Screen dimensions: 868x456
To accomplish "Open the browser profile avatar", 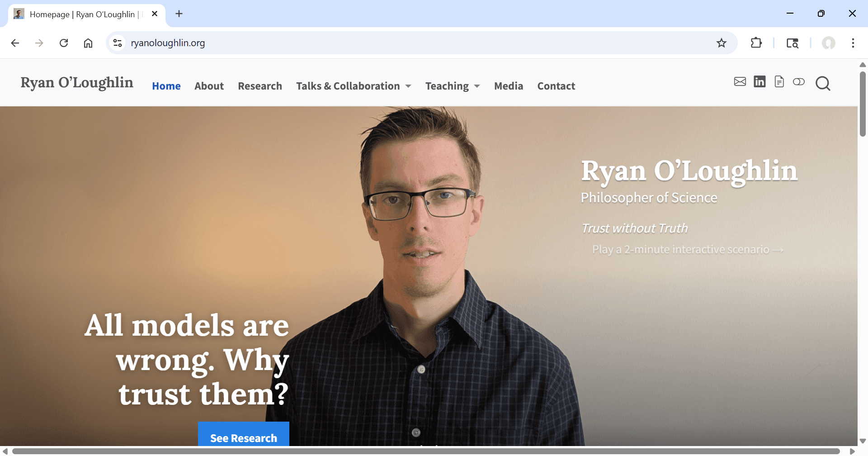I will pyautogui.click(x=828, y=43).
